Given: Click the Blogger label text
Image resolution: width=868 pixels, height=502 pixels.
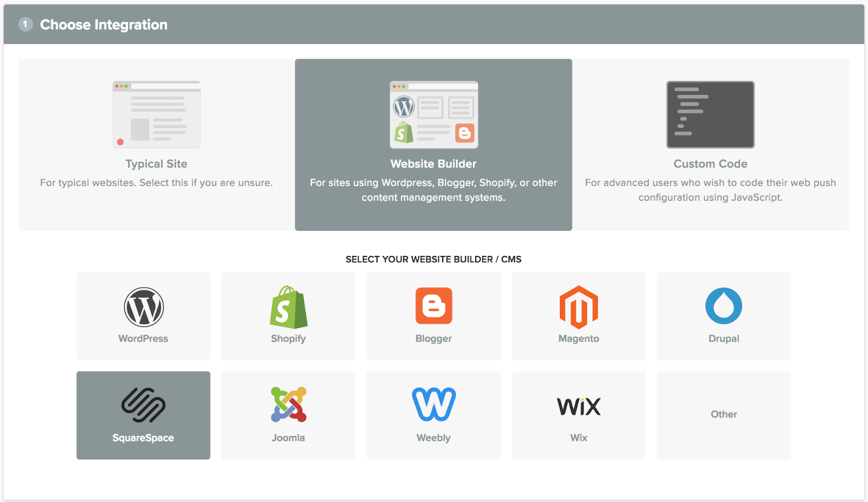Looking at the screenshot, I should [x=433, y=338].
